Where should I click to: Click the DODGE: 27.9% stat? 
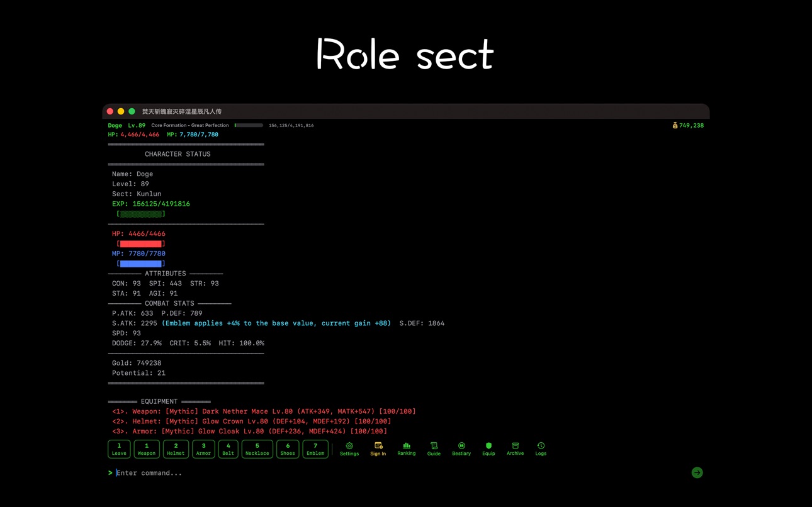[137, 343]
